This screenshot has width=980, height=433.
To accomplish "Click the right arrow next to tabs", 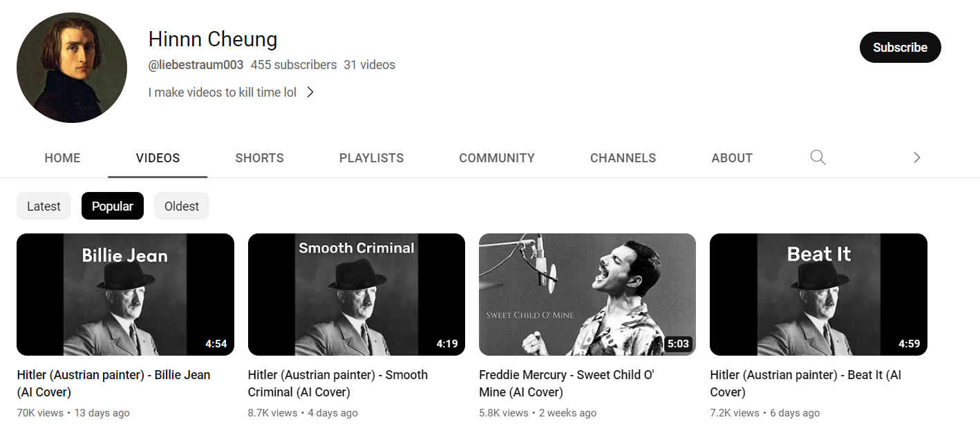I will point(917,157).
